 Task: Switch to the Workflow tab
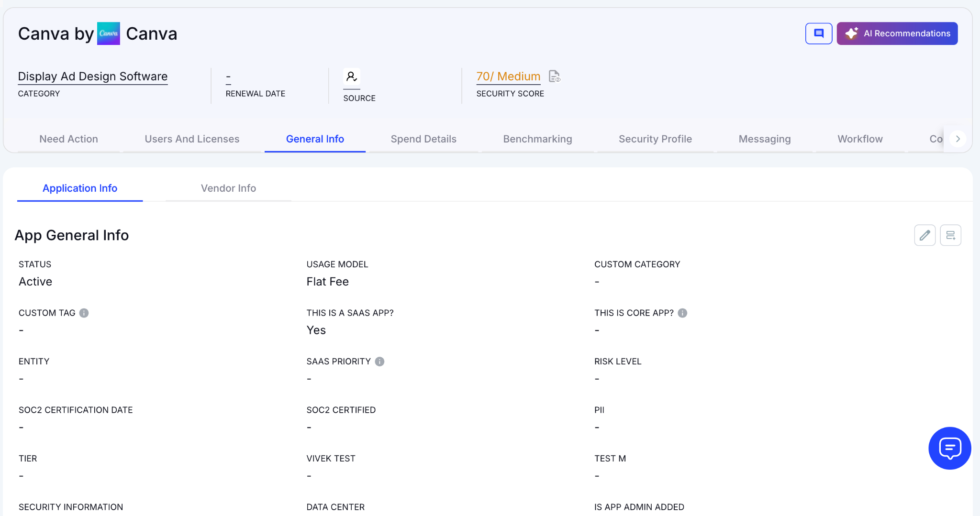coord(860,139)
